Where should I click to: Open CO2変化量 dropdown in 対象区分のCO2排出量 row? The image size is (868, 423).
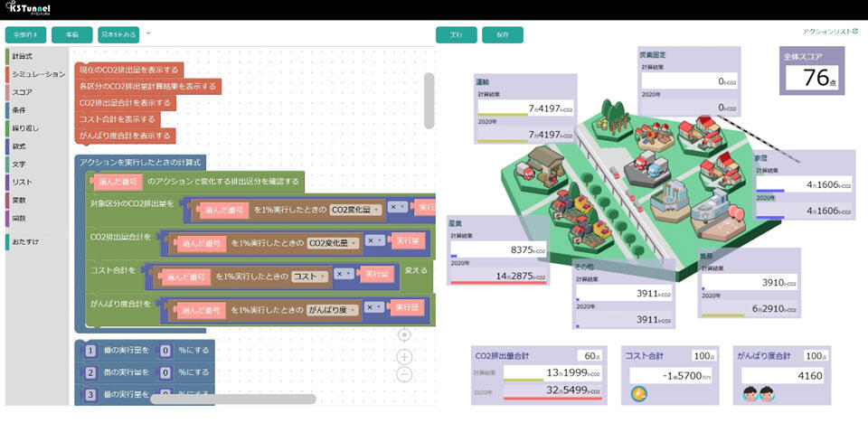pyautogui.click(x=354, y=210)
